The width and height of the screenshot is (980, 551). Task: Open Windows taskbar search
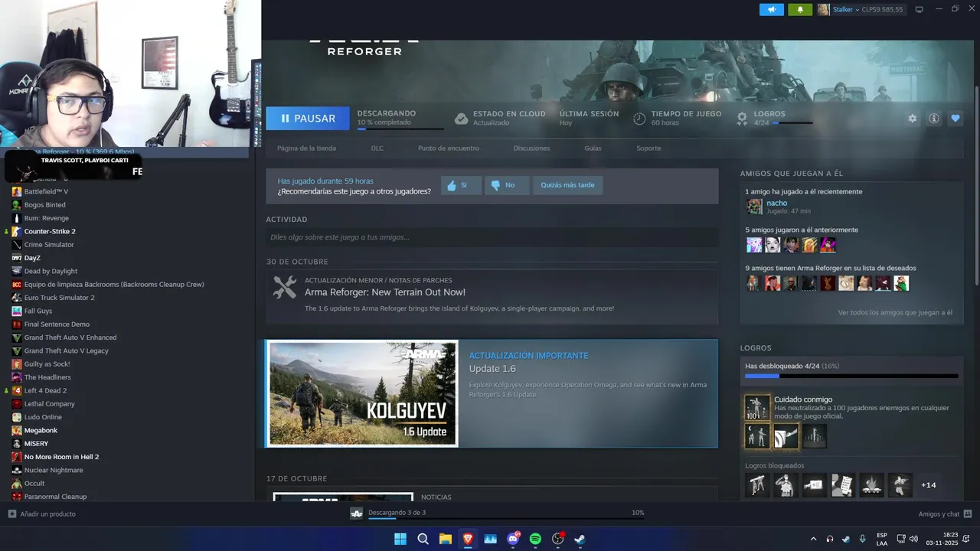[423, 539]
